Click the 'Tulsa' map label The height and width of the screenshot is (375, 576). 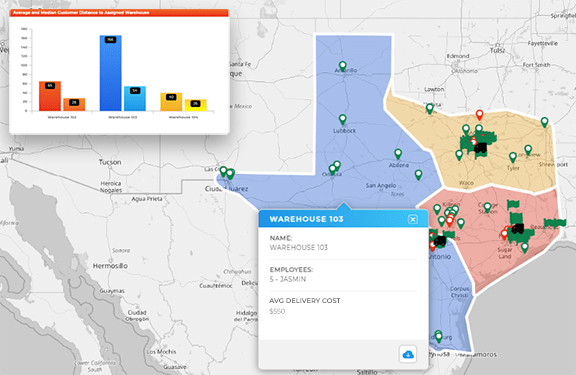pyautogui.click(x=497, y=51)
